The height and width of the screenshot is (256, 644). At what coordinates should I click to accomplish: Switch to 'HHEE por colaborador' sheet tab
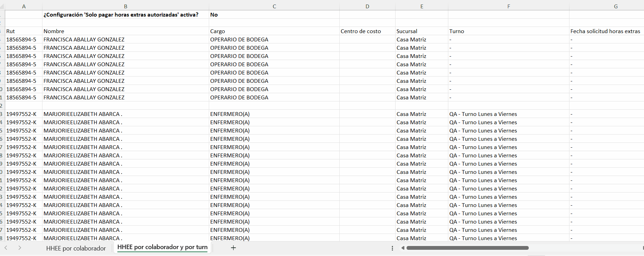tap(76, 248)
